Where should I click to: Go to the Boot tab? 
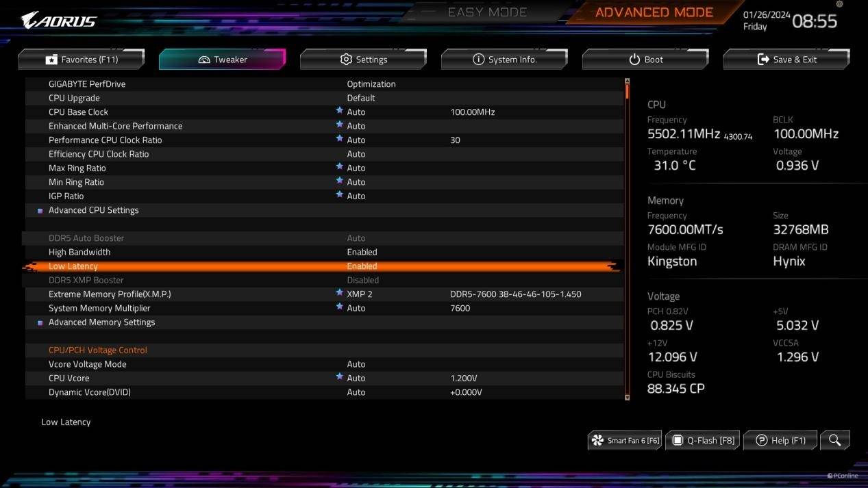coord(645,60)
